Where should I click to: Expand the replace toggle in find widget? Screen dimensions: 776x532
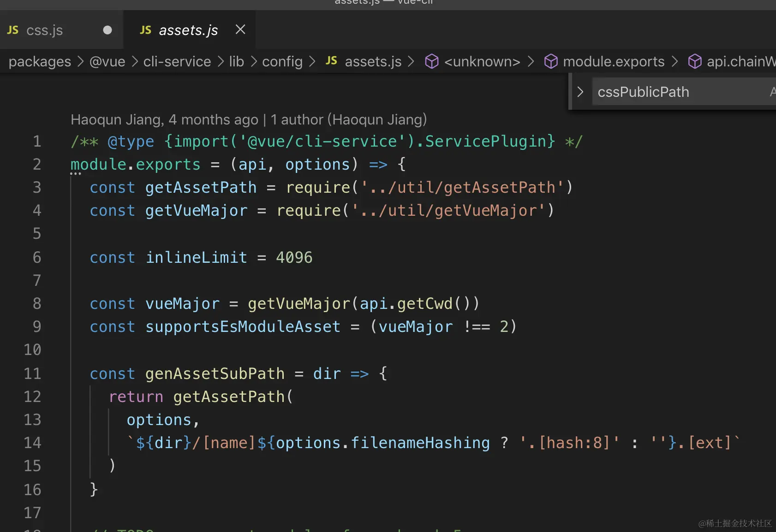pos(580,92)
